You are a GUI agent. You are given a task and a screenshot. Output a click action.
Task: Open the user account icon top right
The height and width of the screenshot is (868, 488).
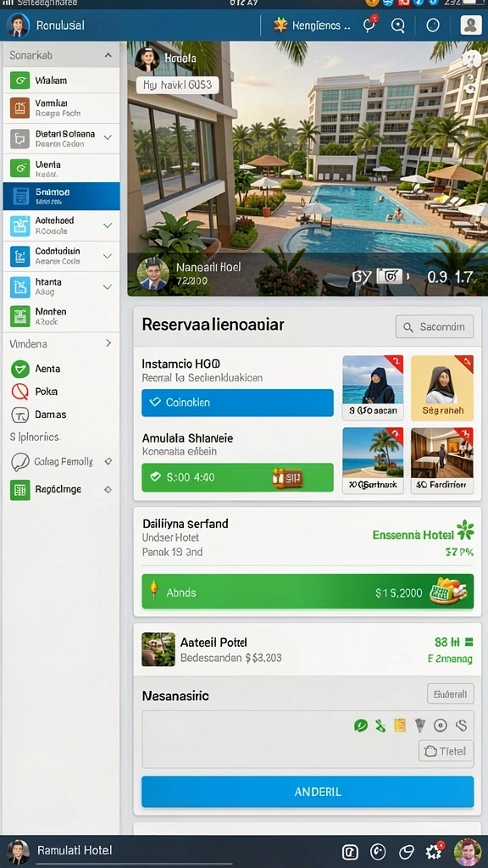471,25
